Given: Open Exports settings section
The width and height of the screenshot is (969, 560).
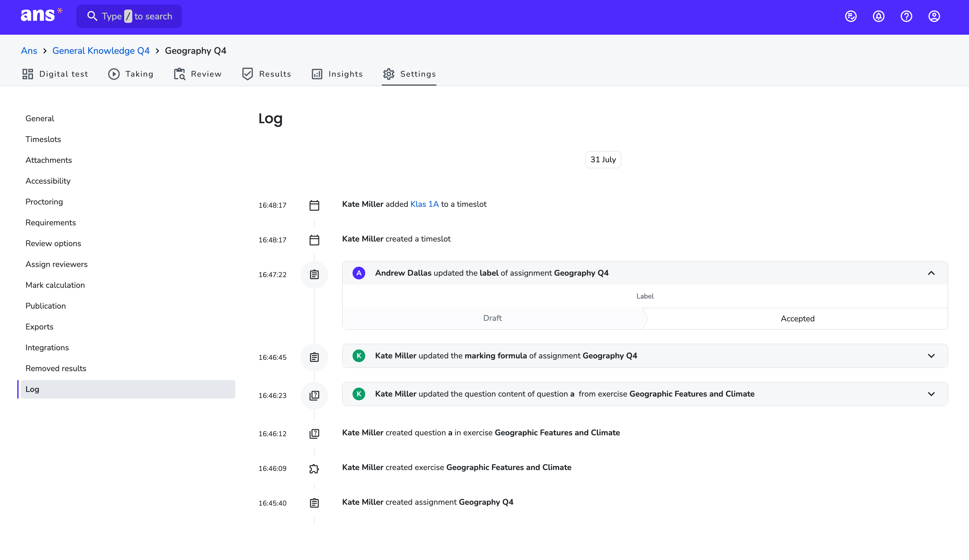Looking at the screenshot, I should point(39,327).
